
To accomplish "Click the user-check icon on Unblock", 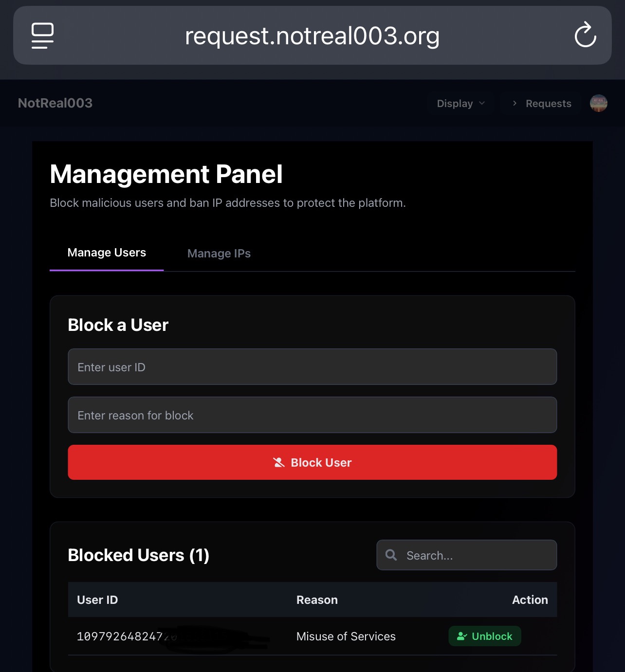I will (462, 636).
